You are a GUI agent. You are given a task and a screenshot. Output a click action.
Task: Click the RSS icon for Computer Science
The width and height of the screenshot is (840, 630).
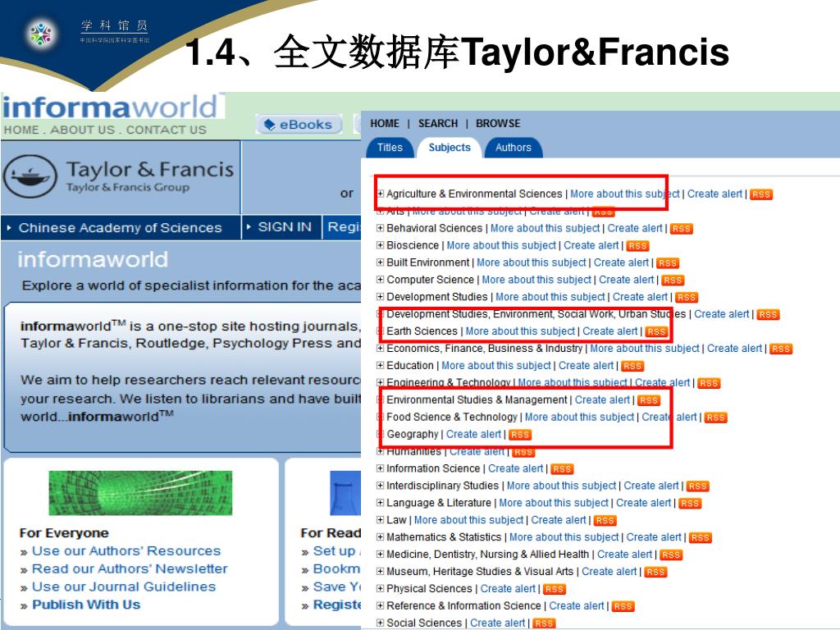[x=673, y=281]
